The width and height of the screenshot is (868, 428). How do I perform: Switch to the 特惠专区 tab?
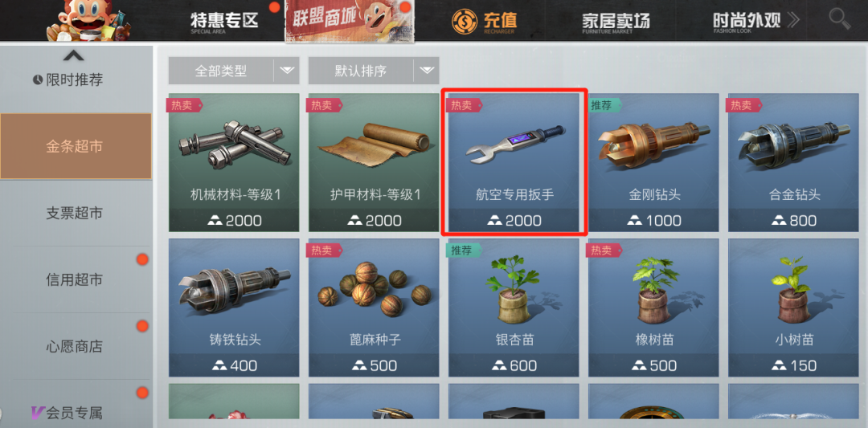(x=224, y=21)
